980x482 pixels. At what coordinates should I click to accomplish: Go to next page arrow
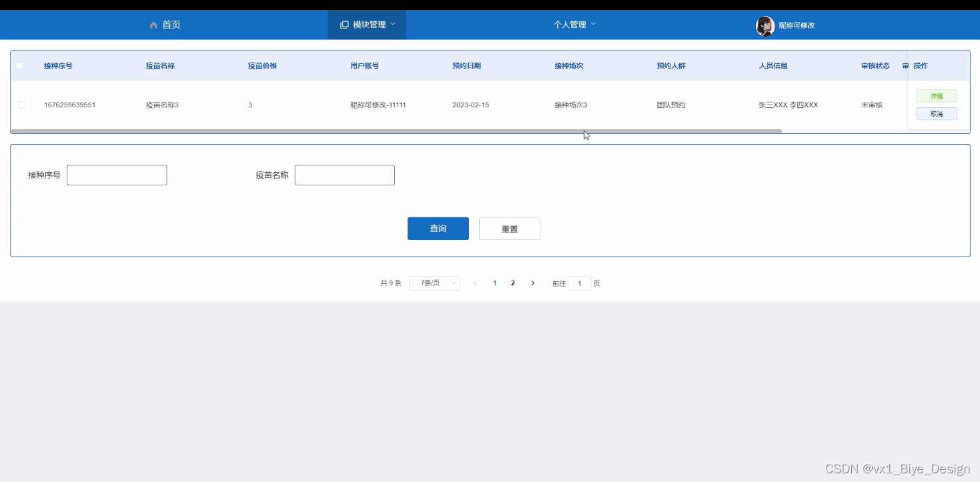[532, 283]
